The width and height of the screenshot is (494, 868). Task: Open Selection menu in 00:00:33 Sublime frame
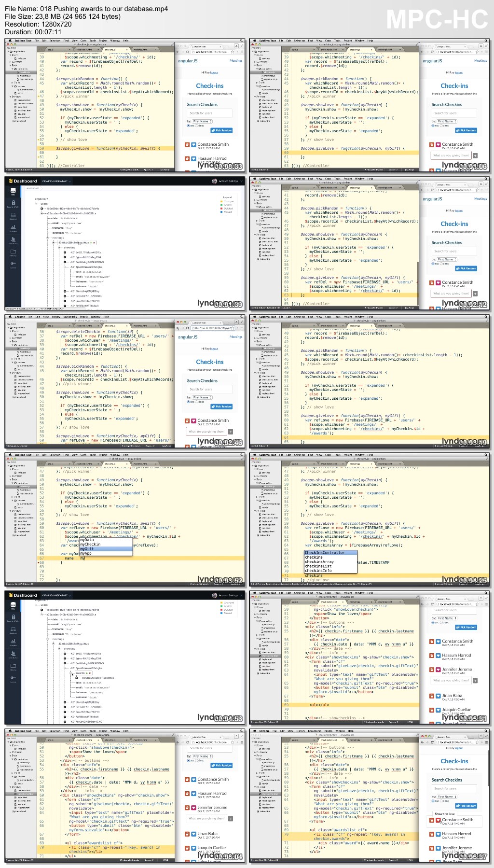(x=55, y=41)
